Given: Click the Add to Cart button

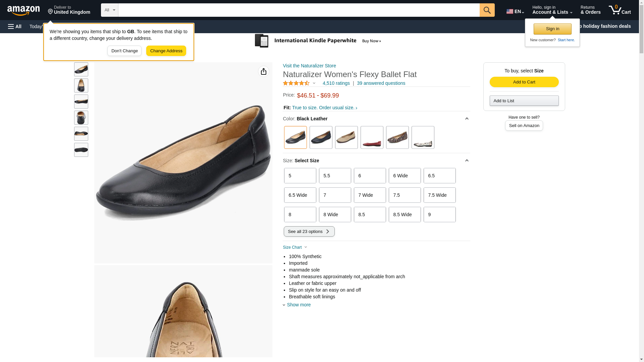Looking at the screenshot, I should (x=524, y=82).
